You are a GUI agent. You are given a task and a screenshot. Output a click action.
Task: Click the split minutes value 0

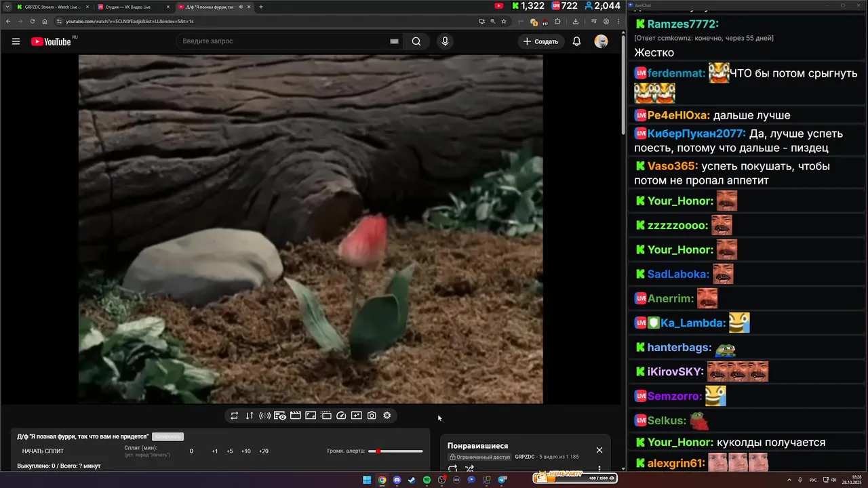pyautogui.click(x=191, y=451)
